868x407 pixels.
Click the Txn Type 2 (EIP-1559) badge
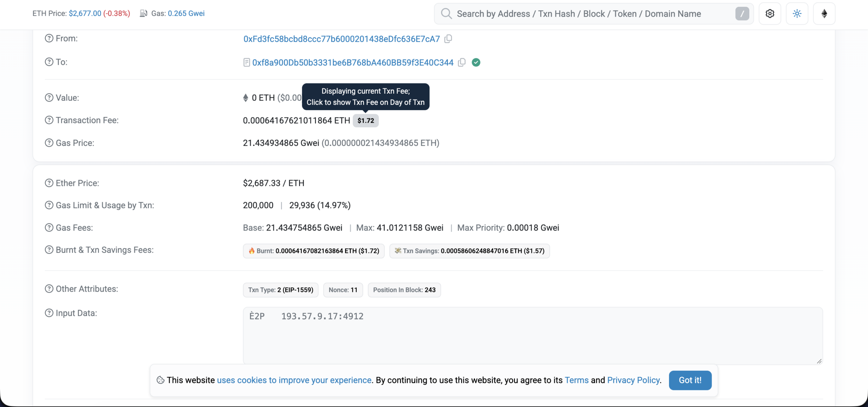[x=280, y=290]
